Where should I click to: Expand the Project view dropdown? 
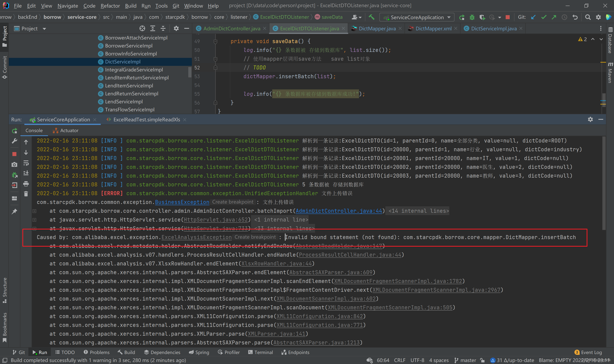click(x=44, y=29)
